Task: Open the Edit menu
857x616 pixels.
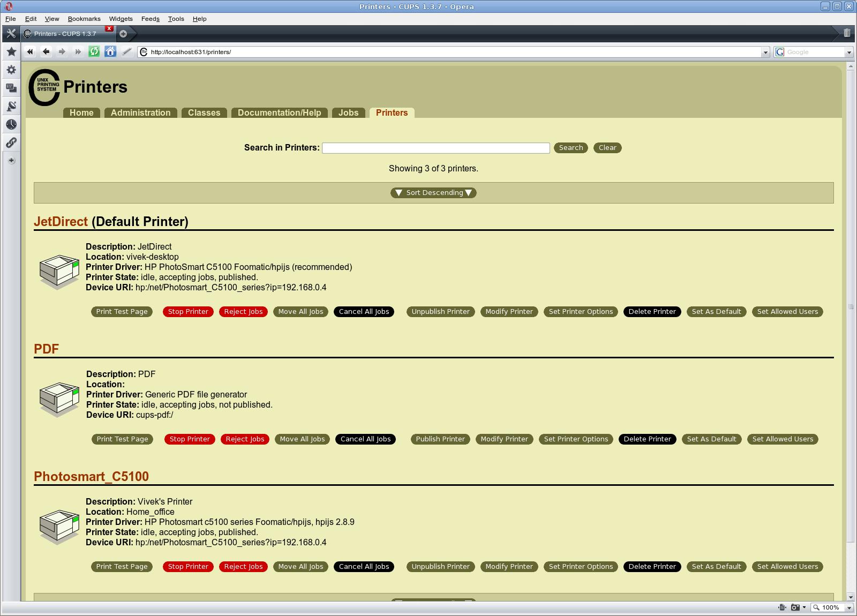Action: (x=31, y=19)
